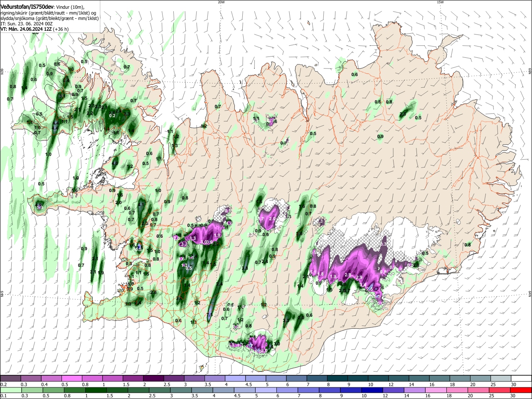Pick the bright red rain swatch after 30
532x399 pixels.
521,390
